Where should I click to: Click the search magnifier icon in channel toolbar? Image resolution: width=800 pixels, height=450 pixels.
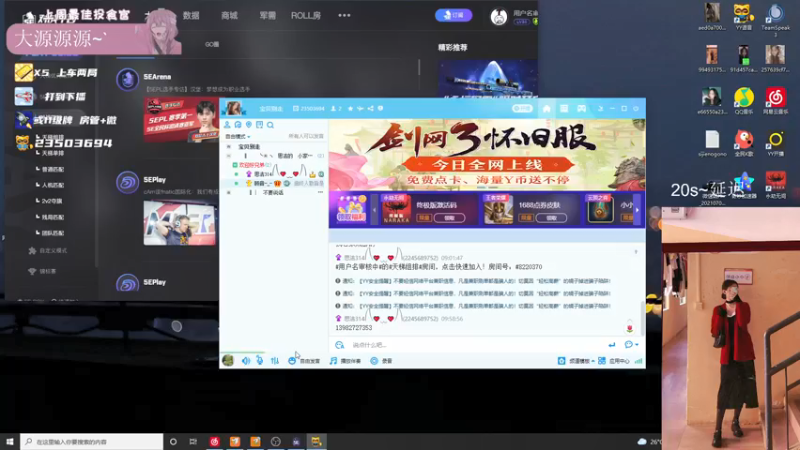tap(270, 124)
